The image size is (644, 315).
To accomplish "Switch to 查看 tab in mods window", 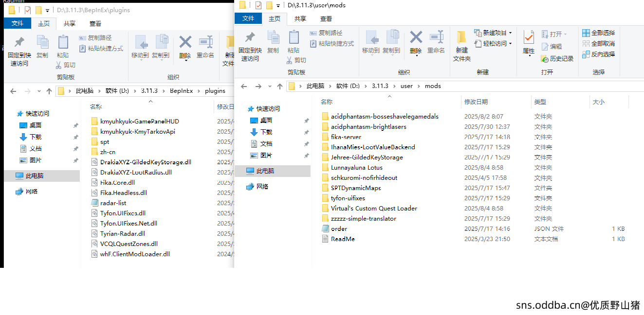I will click(326, 18).
